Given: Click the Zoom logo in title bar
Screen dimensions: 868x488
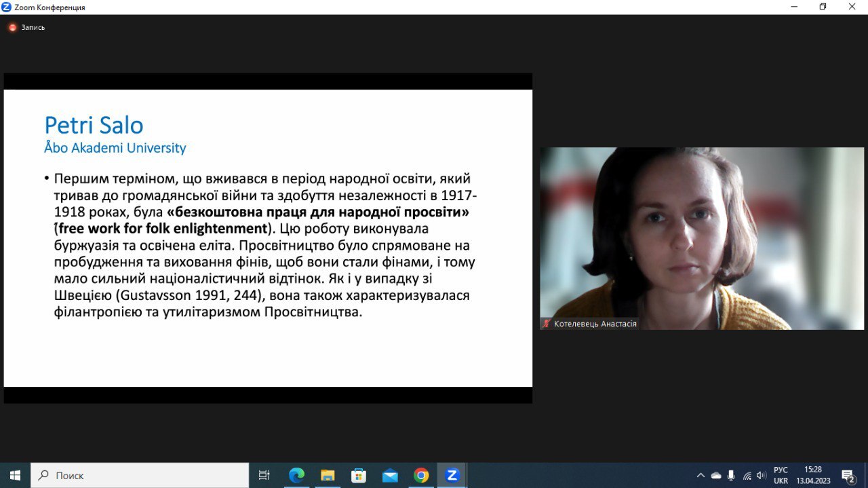Looking at the screenshot, I should pyautogui.click(x=7, y=7).
